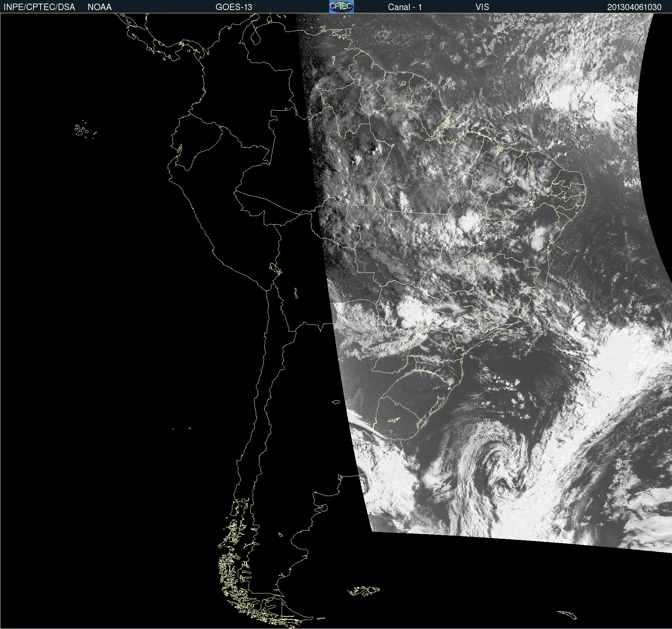Click the CPTEC logo in the header
The width and height of the screenshot is (672, 629).
click(x=341, y=6)
